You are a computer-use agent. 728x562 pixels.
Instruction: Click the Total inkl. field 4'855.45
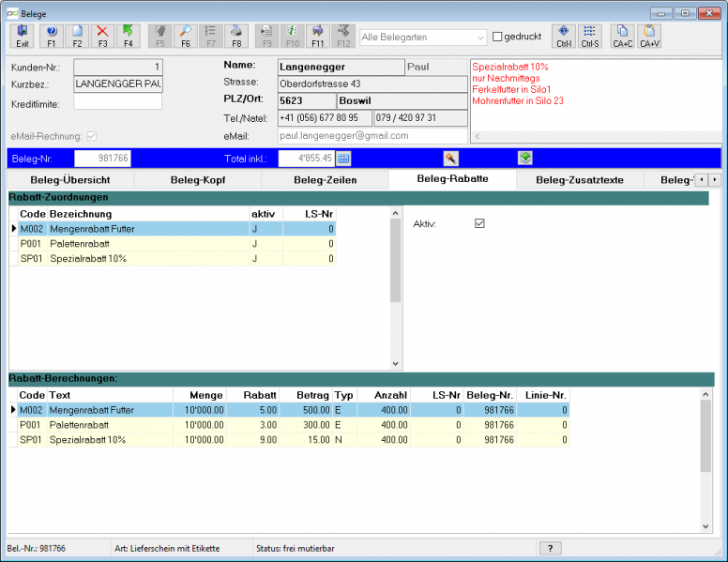pos(307,159)
